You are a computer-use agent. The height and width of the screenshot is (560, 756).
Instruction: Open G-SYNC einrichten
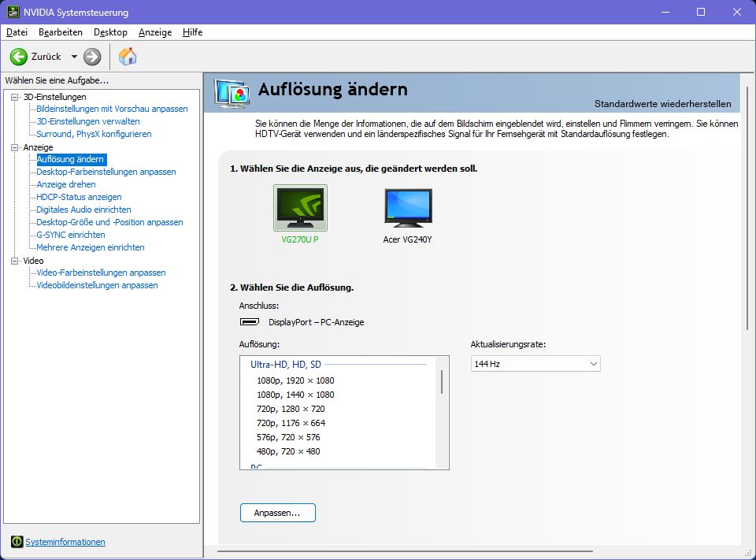(71, 235)
